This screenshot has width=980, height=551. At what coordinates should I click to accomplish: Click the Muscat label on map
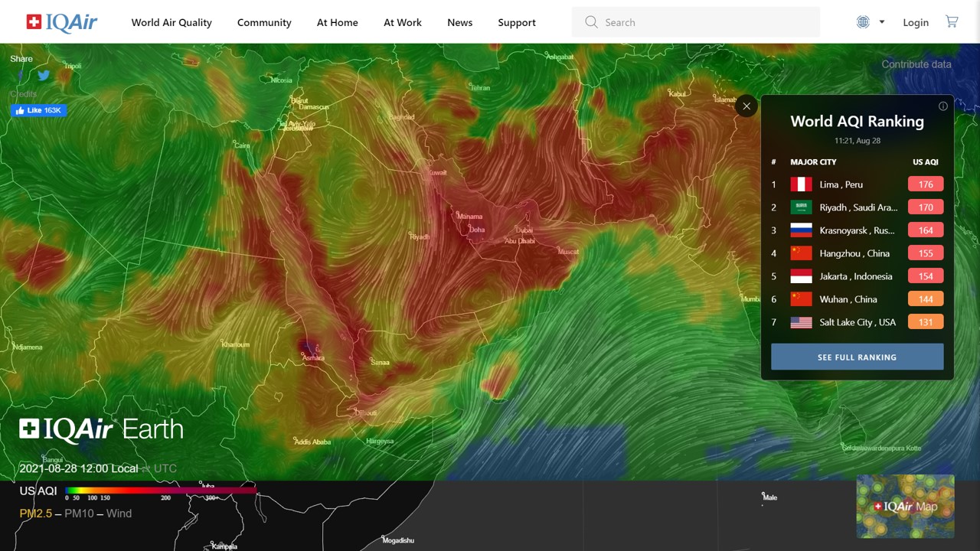(x=567, y=251)
